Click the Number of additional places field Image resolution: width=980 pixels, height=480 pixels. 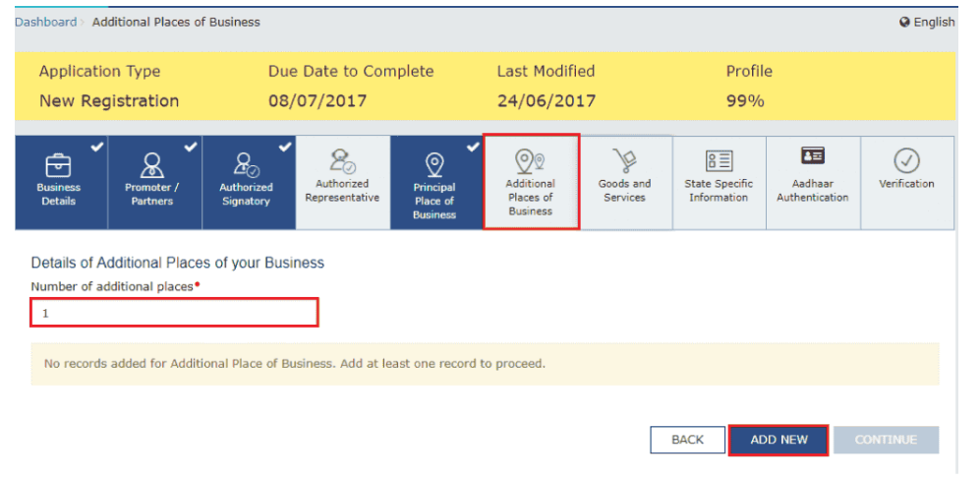click(x=174, y=312)
